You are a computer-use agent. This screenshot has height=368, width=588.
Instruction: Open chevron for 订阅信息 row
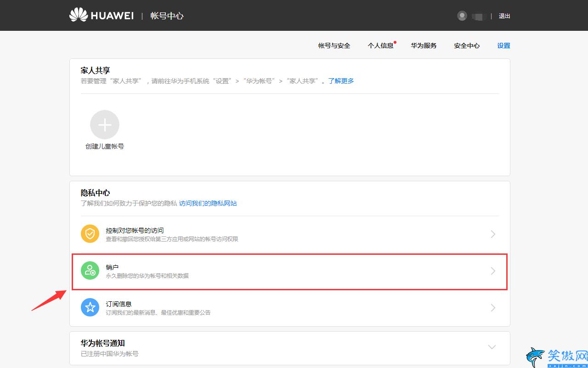click(493, 308)
